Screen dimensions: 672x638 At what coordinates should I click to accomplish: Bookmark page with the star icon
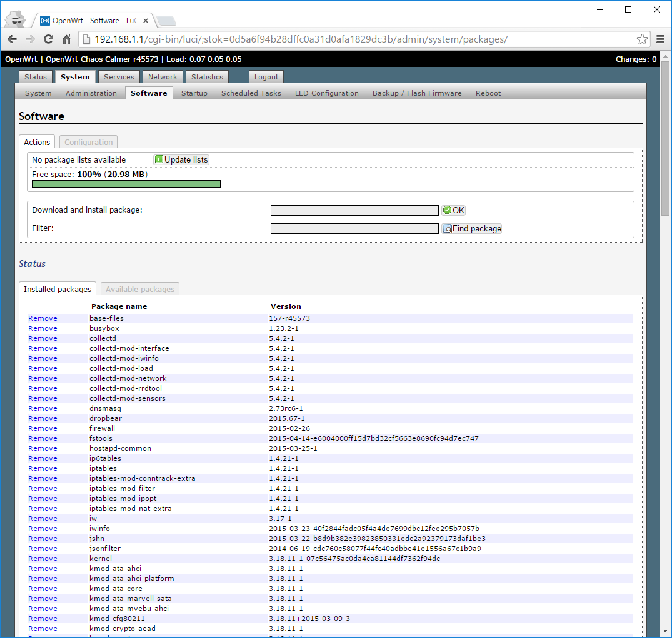coord(642,39)
